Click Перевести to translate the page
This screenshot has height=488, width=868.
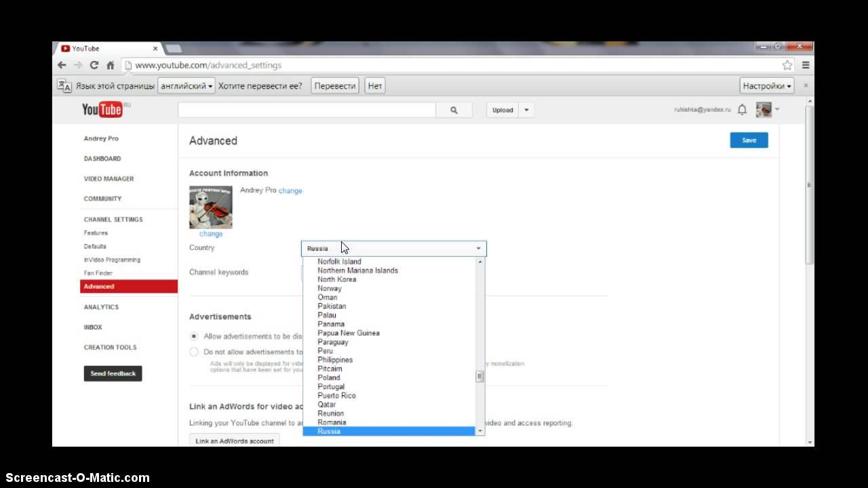pyautogui.click(x=335, y=86)
